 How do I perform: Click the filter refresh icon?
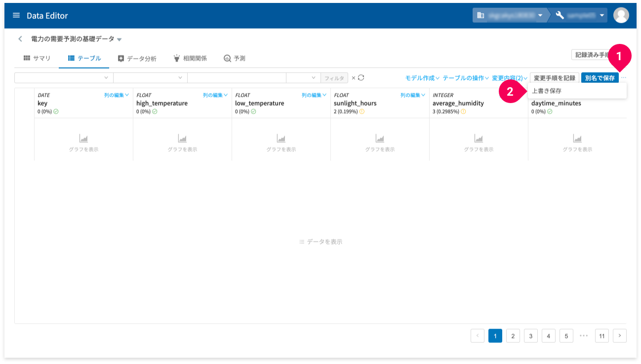pyautogui.click(x=361, y=77)
